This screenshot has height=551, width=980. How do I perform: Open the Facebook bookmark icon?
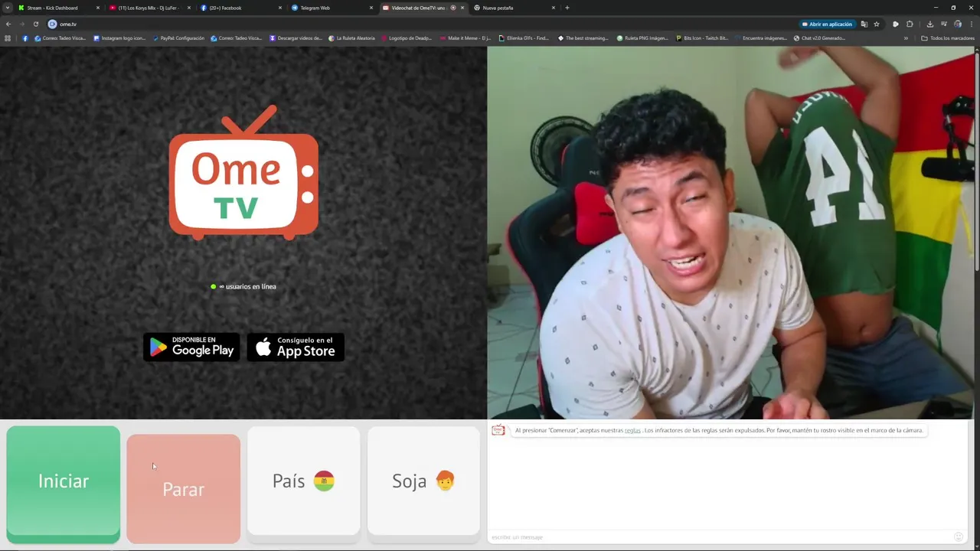[25, 38]
